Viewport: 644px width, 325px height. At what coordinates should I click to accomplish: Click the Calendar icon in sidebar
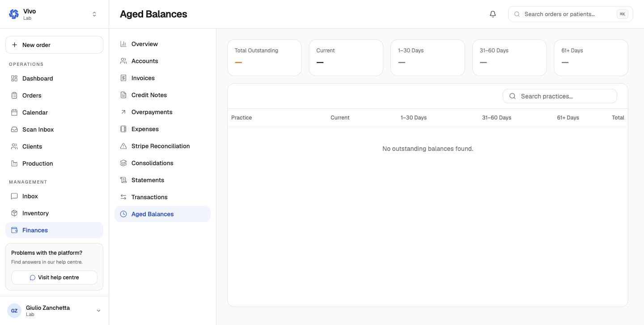[14, 112]
